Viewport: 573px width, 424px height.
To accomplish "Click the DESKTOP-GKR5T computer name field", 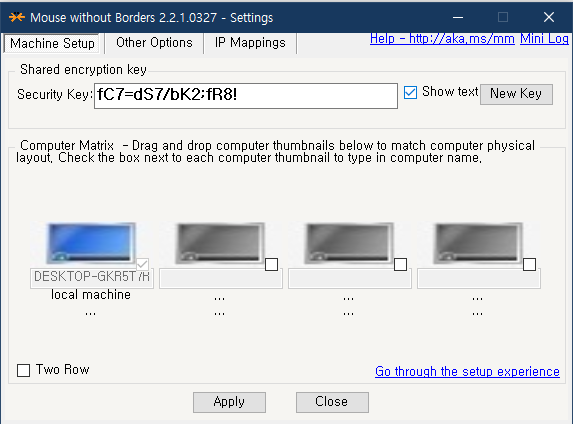I will coord(92,279).
